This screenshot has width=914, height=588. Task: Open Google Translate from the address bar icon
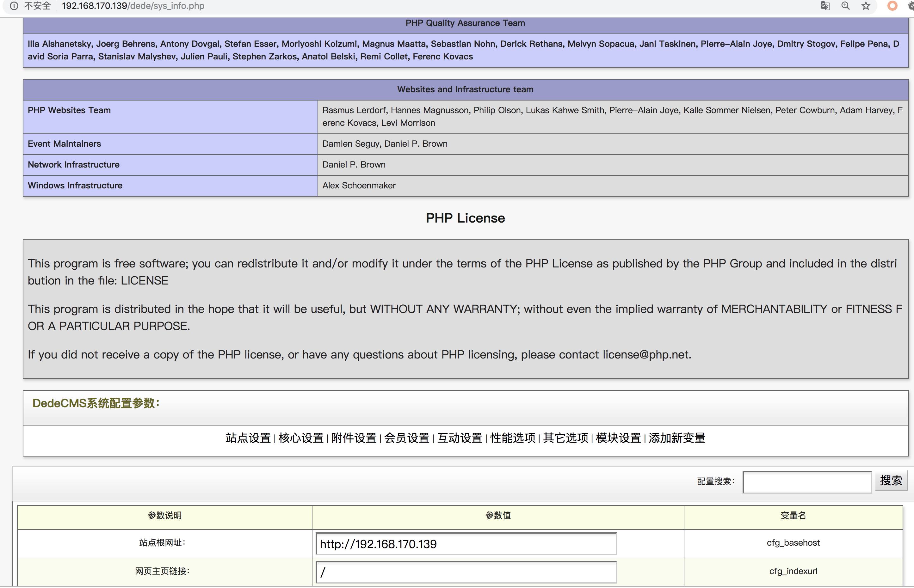[x=825, y=6]
